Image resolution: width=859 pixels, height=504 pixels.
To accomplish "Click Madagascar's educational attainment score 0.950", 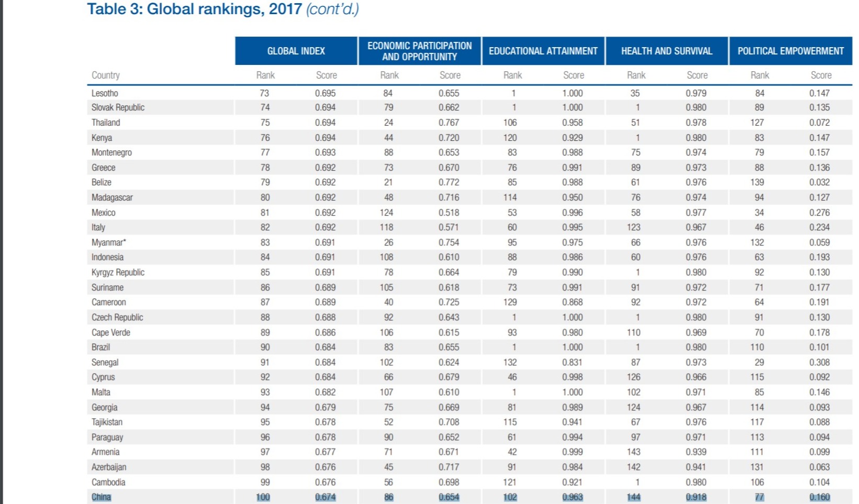I will pyautogui.click(x=573, y=197).
